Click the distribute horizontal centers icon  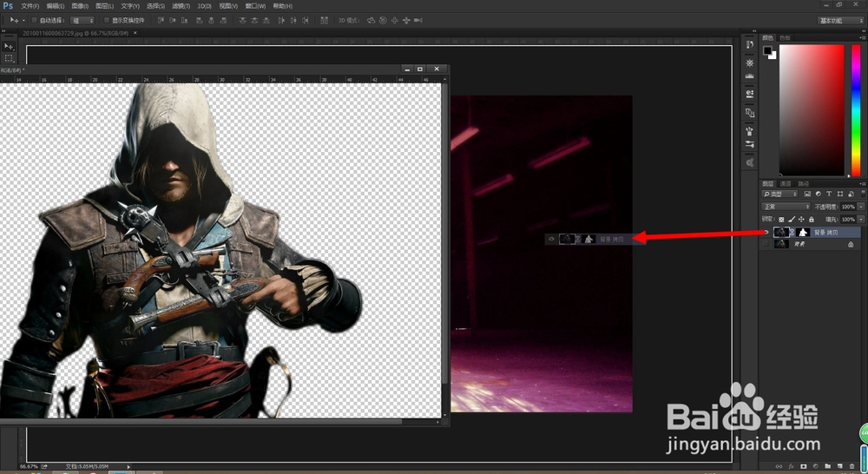(x=293, y=20)
